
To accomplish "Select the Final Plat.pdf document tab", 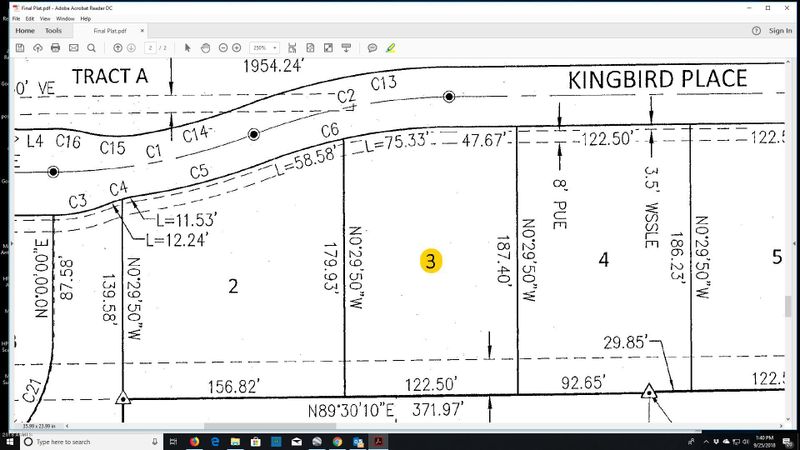I will (x=110, y=31).
